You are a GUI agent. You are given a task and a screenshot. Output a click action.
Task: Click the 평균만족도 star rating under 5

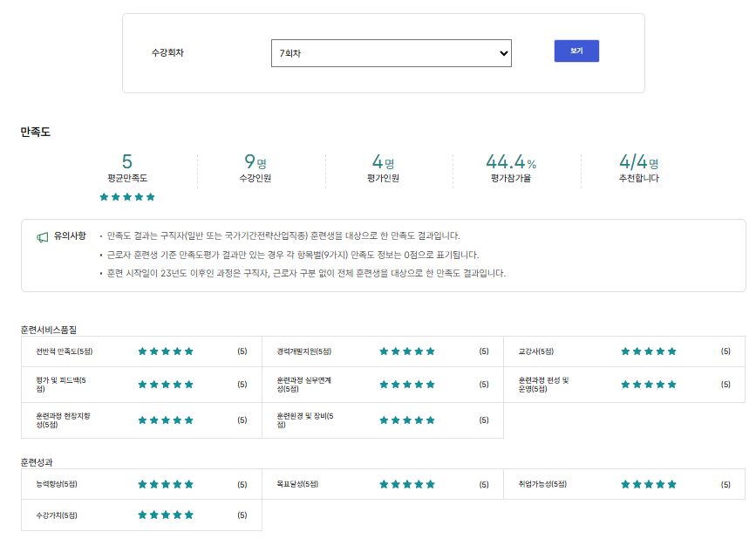click(127, 197)
